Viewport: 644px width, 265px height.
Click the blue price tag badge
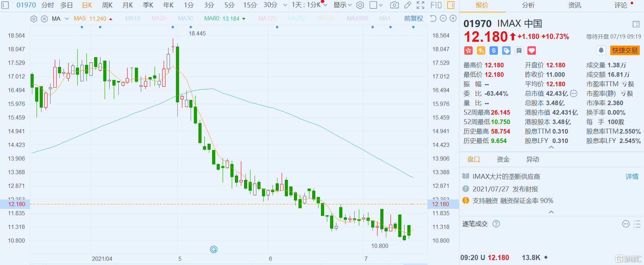506,50
